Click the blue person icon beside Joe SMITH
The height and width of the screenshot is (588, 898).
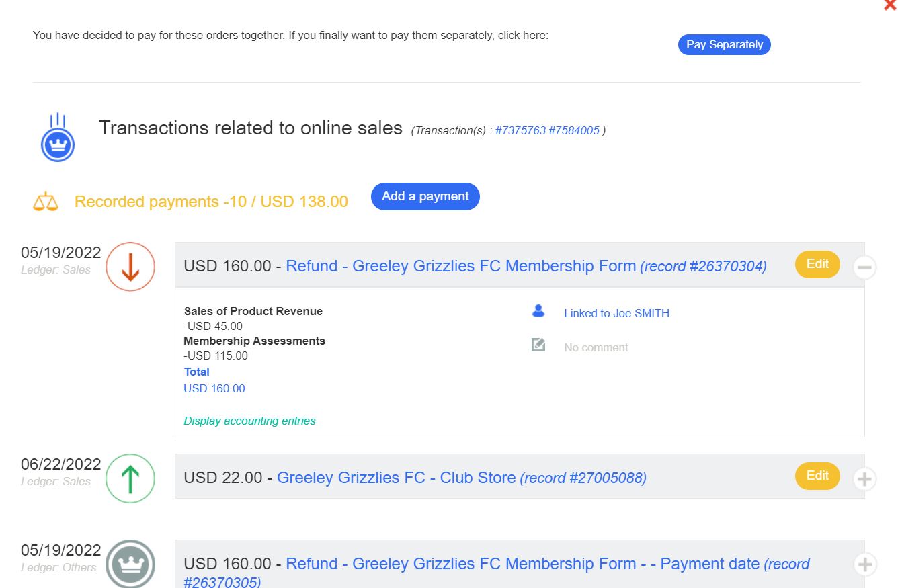(x=538, y=311)
